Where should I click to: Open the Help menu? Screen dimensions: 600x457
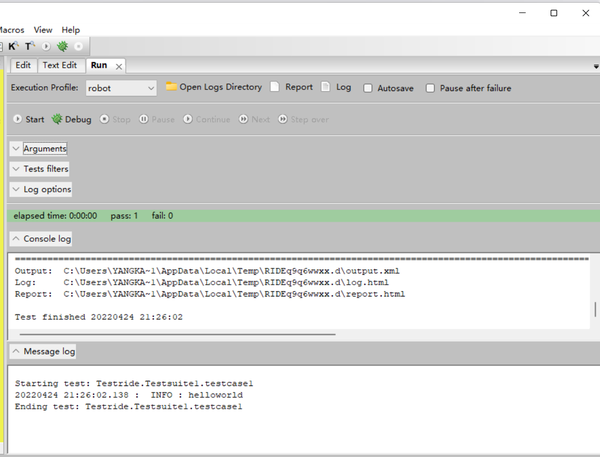(71, 30)
